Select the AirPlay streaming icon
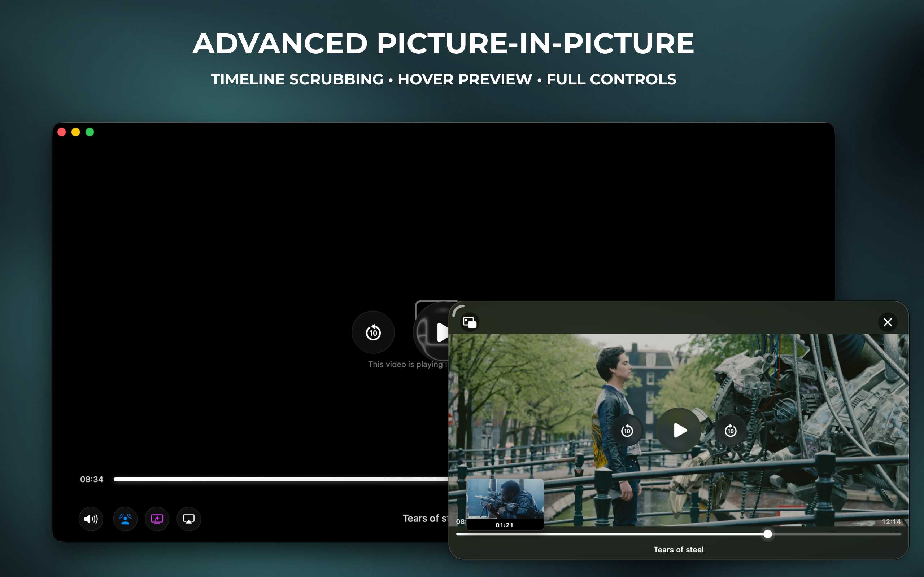The image size is (924, 577). [189, 519]
